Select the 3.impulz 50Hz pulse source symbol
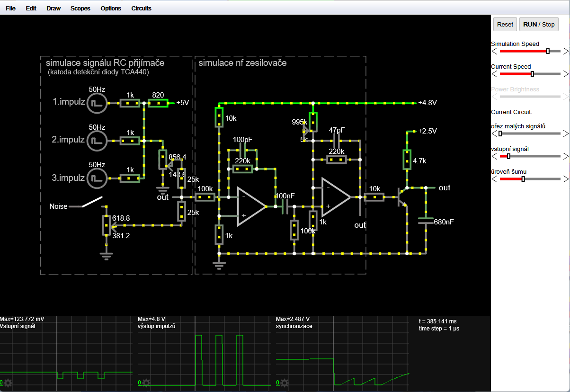 click(x=97, y=178)
